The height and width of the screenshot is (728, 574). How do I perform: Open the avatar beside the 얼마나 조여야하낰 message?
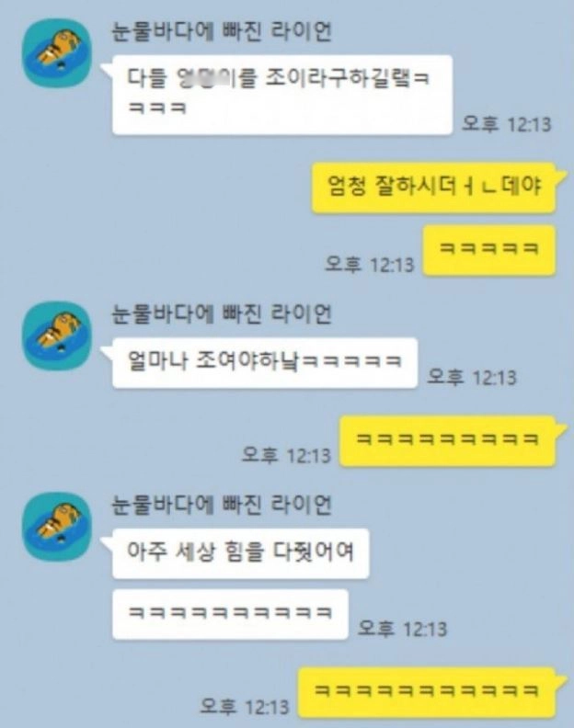click(x=57, y=336)
